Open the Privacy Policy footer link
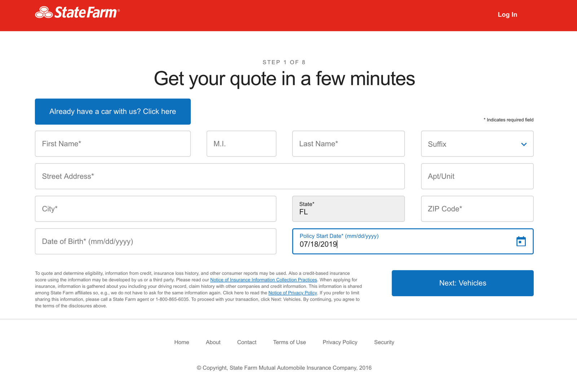 (340, 342)
